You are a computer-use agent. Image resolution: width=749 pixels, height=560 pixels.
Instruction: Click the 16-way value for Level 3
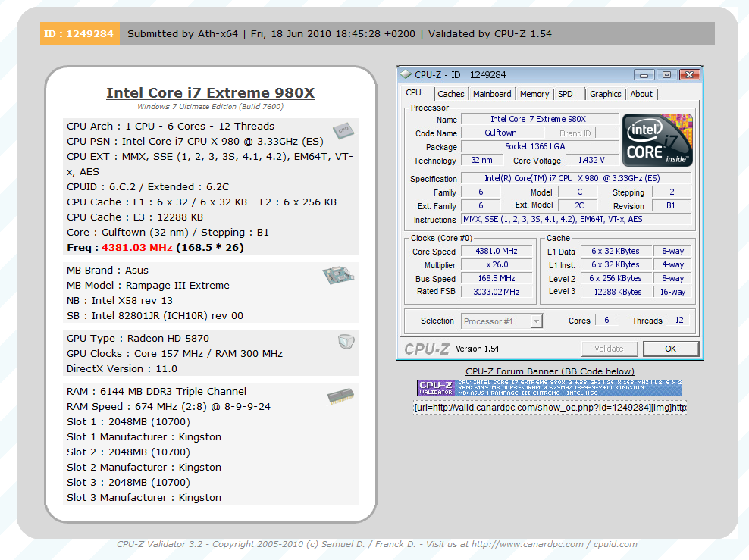[x=672, y=293]
